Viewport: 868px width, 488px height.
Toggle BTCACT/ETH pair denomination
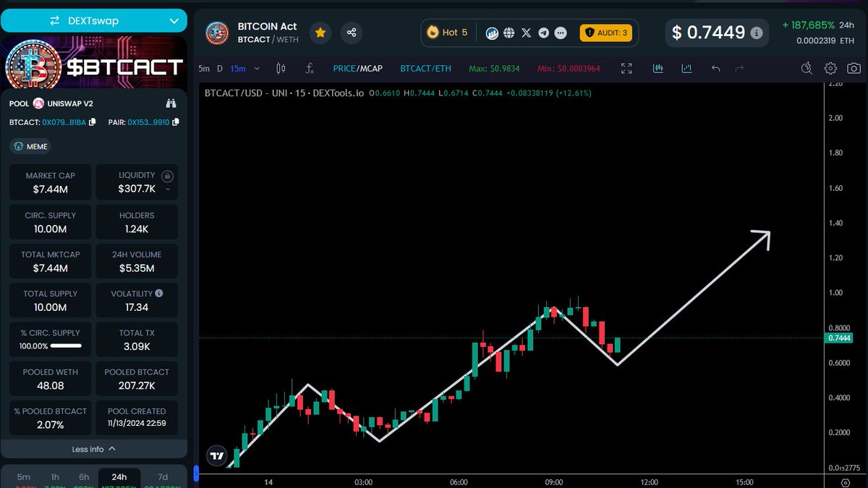tap(426, 69)
